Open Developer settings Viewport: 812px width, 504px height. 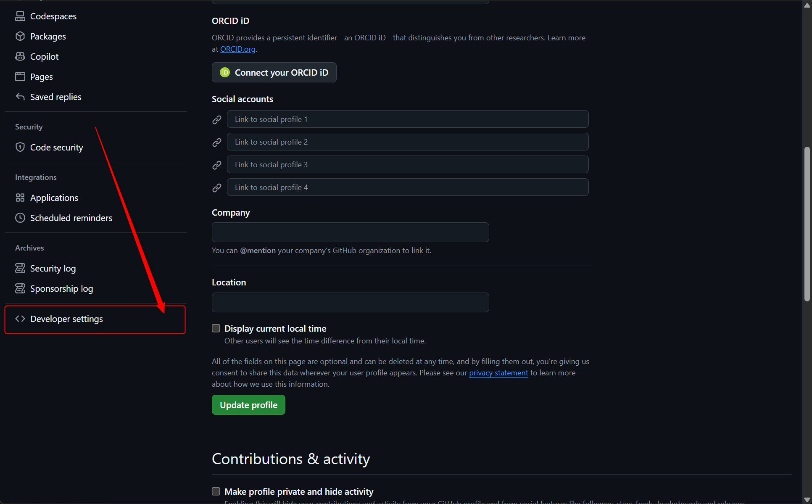pos(66,319)
